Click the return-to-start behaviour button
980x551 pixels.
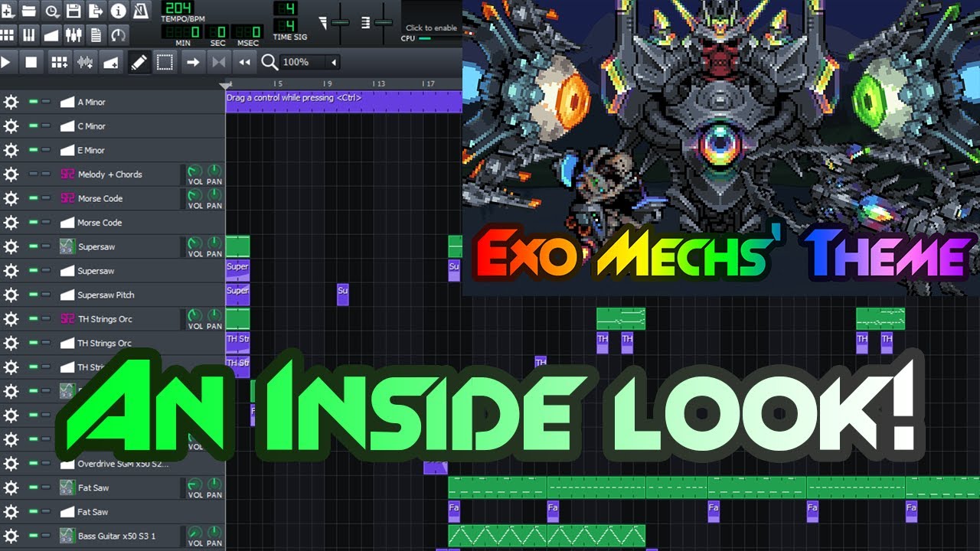[245, 62]
